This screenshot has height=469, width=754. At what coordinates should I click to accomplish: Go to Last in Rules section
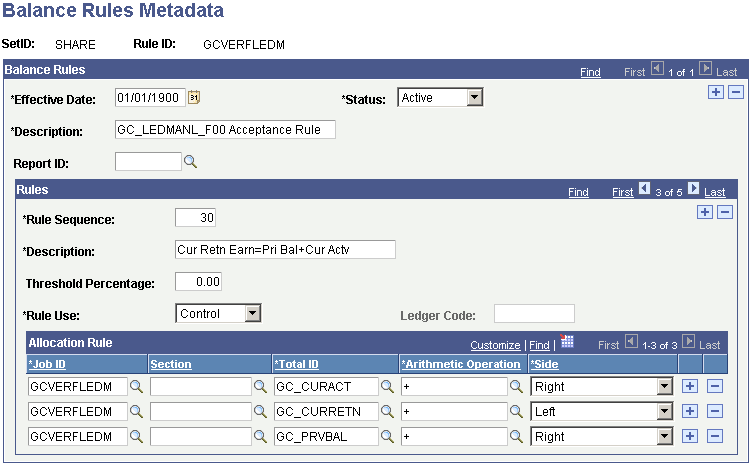[x=715, y=192]
